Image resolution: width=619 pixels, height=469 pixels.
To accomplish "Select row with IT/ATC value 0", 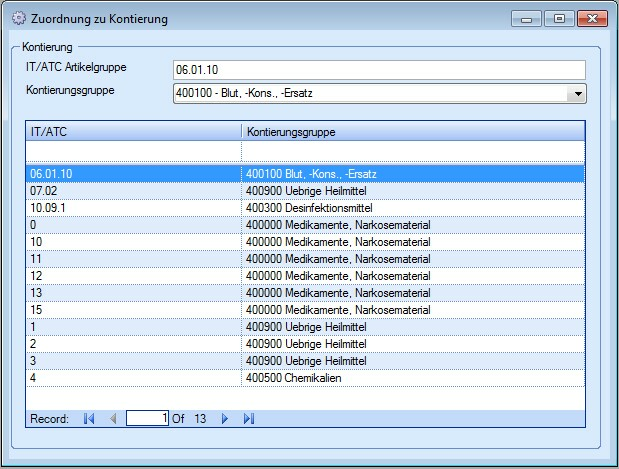I will (x=300, y=225).
